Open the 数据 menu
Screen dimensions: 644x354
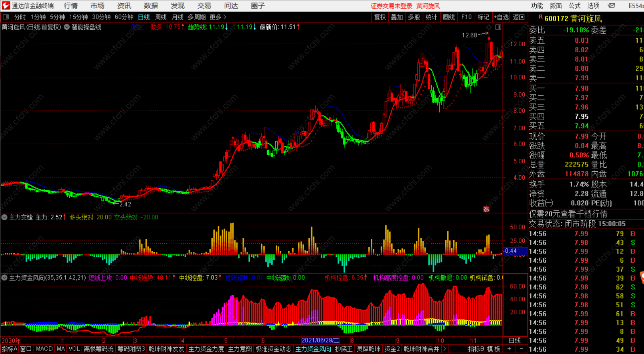pos(151,6)
